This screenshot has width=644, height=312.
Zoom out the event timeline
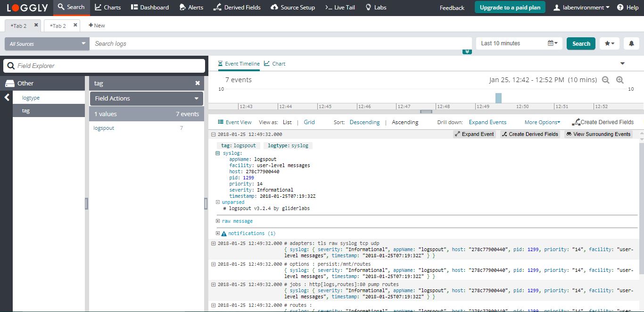click(606, 80)
